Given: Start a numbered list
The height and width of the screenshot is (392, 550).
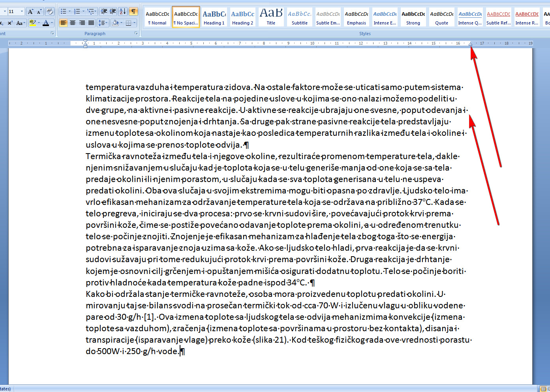Looking at the screenshot, I should click(77, 11).
